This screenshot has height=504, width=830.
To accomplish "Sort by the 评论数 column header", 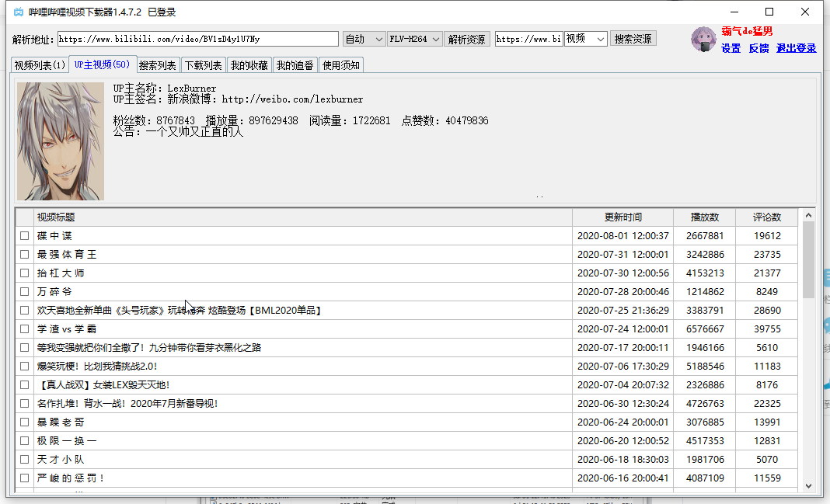I will pos(767,217).
